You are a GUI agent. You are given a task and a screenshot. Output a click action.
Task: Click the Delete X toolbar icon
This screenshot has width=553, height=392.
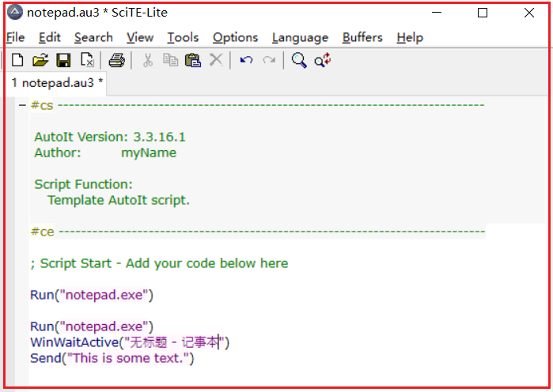click(x=216, y=60)
